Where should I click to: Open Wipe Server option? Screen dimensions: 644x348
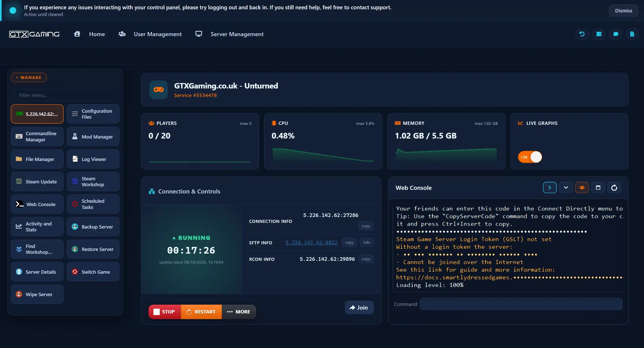[37, 294]
